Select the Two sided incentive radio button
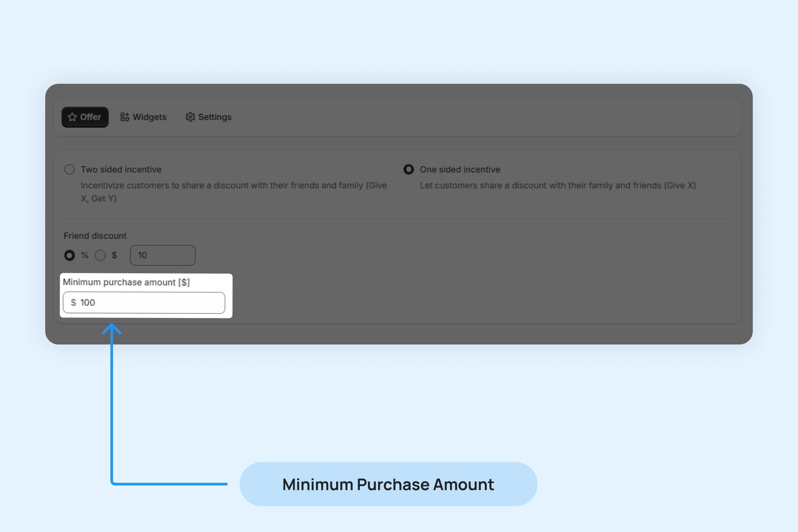 pyautogui.click(x=69, y=169)
